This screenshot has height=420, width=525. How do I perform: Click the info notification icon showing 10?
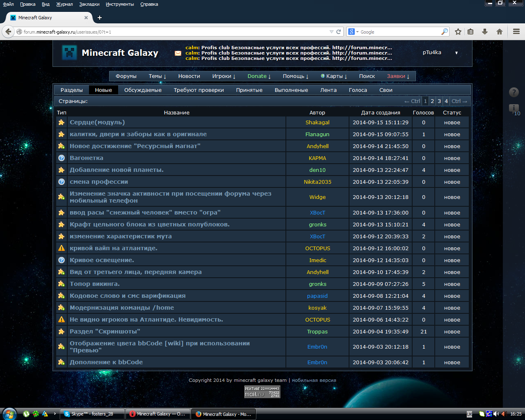tap(514, 109)
